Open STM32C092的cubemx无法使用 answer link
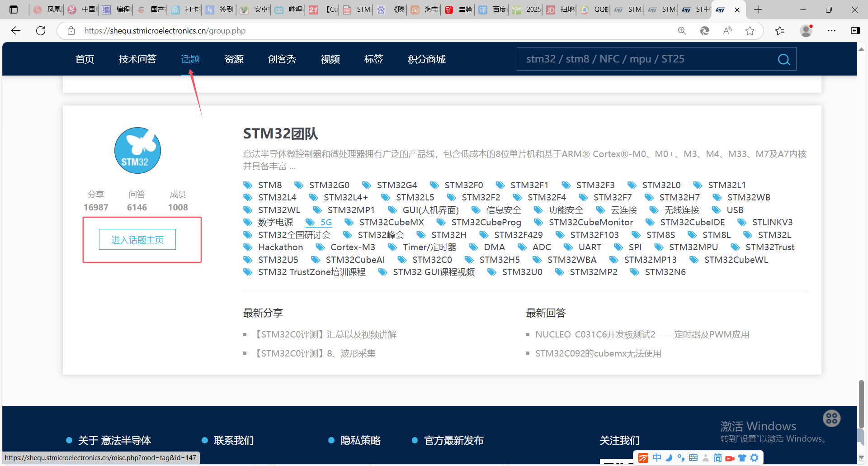Image resolution: width=868 pixels, height=466 pixels. (x=598, y=353)
